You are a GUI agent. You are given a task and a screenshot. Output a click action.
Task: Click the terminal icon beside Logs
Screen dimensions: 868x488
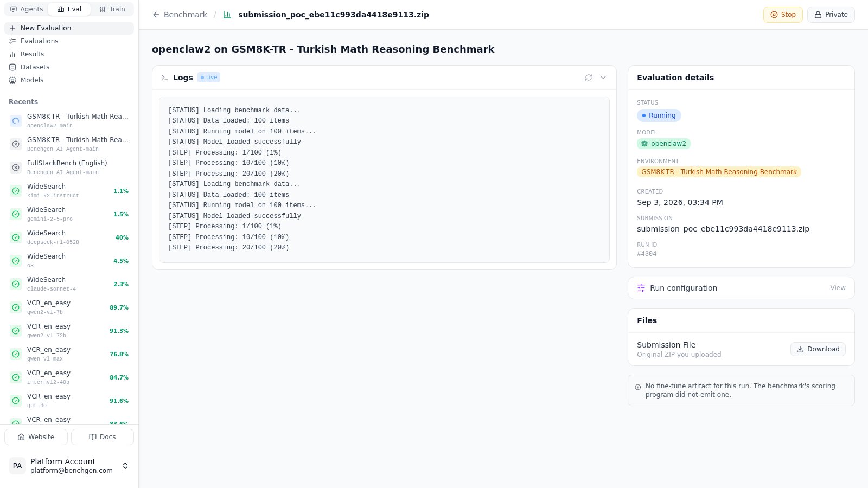pyautogui.click(x=164, y=78)
